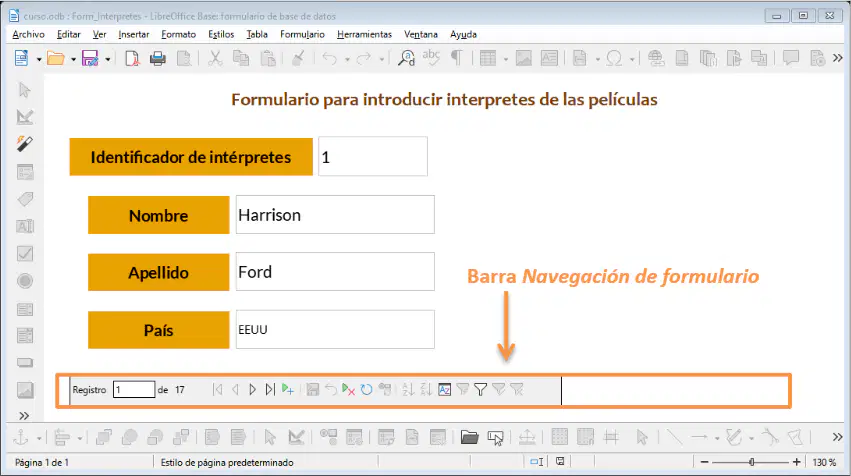Open the Sort dialog (AZ icon)
The width and height of the screenshot is (851, 476).
[x=444, y=390]
